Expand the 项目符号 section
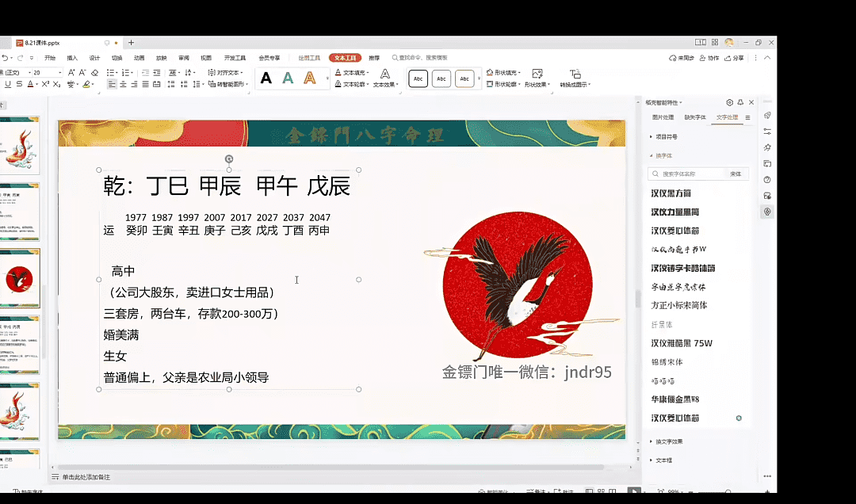The height and width of the screenshot is (504, 856). click(666, 136)
